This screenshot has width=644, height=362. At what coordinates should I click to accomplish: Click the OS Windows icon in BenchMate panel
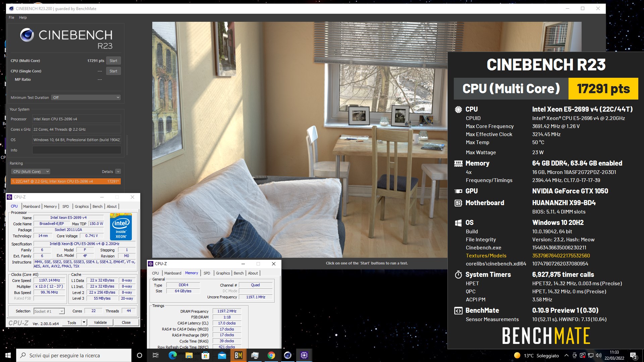point(458,223)
